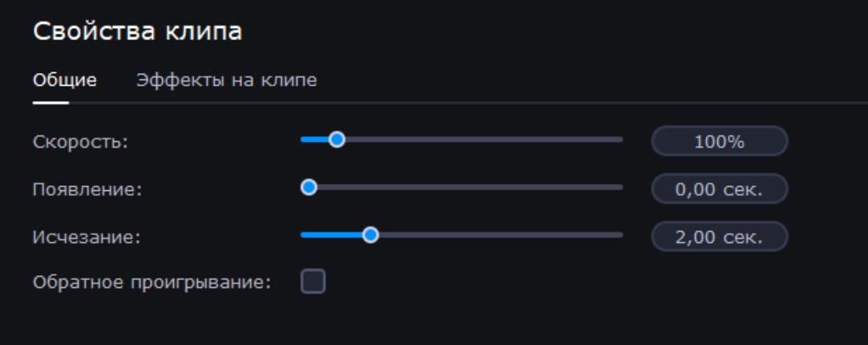
Task: Select the 100% speed value field
Action: [x=720, y=141]
